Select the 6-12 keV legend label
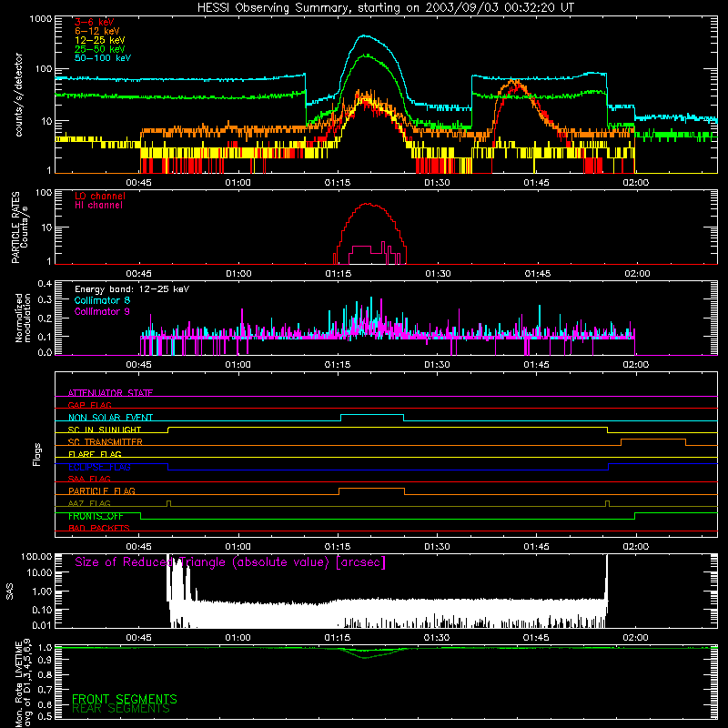The image size is (728, 728). pos(97,31)
